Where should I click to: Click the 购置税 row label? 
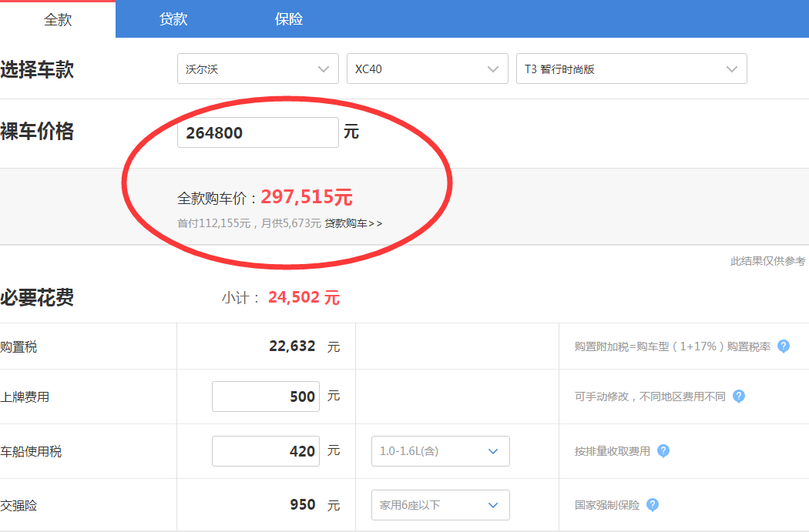(18, 347)
